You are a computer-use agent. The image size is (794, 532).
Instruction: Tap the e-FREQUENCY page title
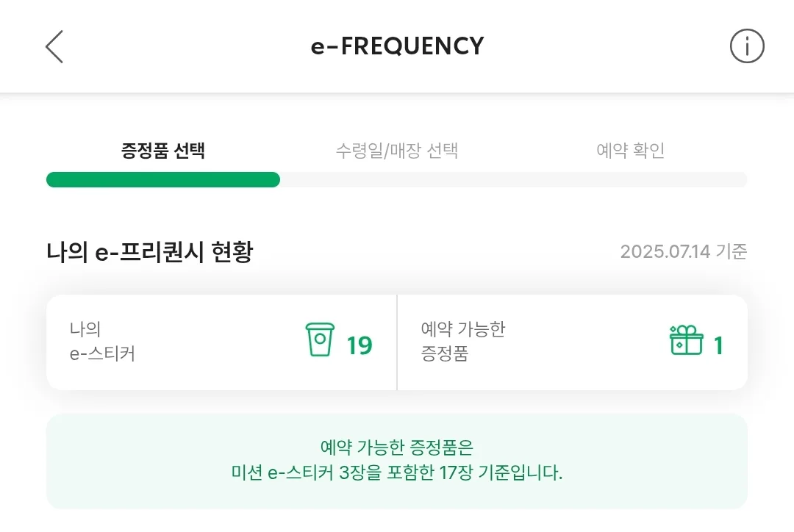click(397, 46)
